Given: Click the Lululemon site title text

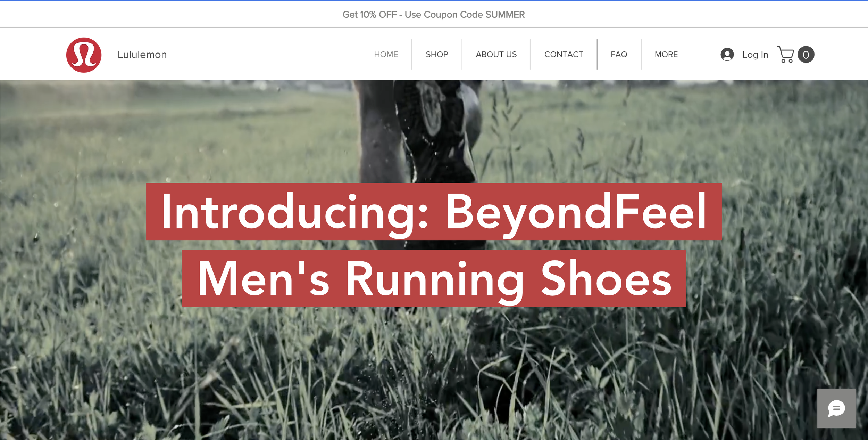Looking at the screenshot, I should point(142,55).
